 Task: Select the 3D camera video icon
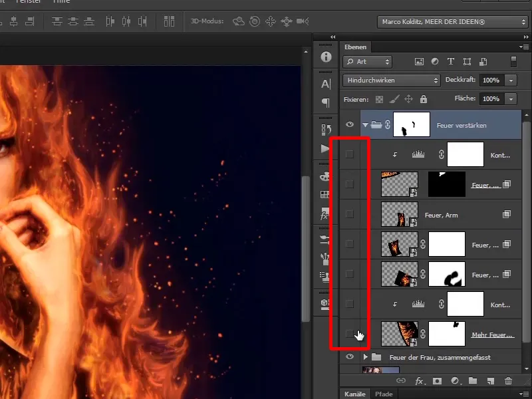303,21
